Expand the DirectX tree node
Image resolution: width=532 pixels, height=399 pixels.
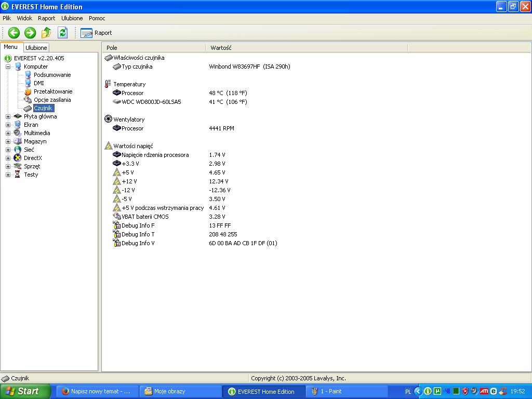pyautogui.click(x=8, y=158)
